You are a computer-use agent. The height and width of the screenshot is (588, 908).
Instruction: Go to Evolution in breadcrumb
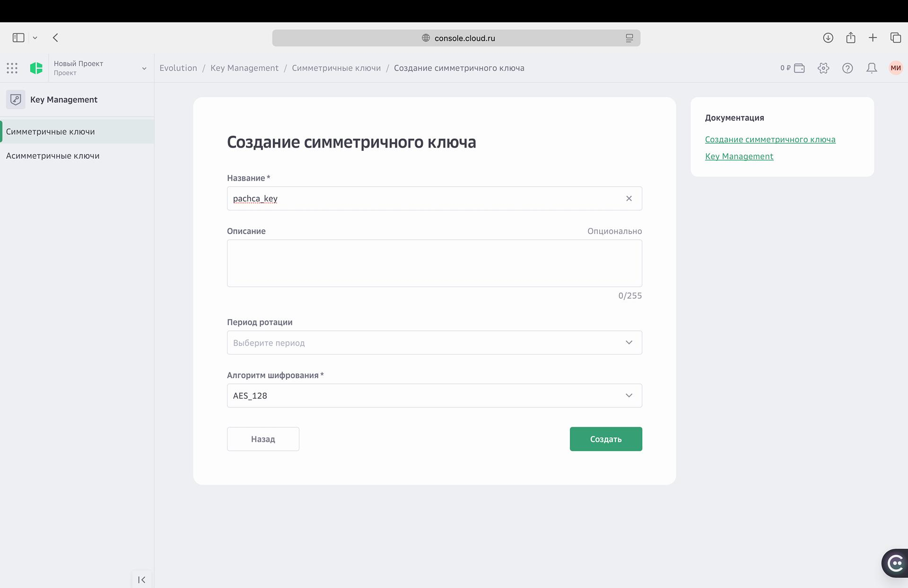(x=178, y=68)
